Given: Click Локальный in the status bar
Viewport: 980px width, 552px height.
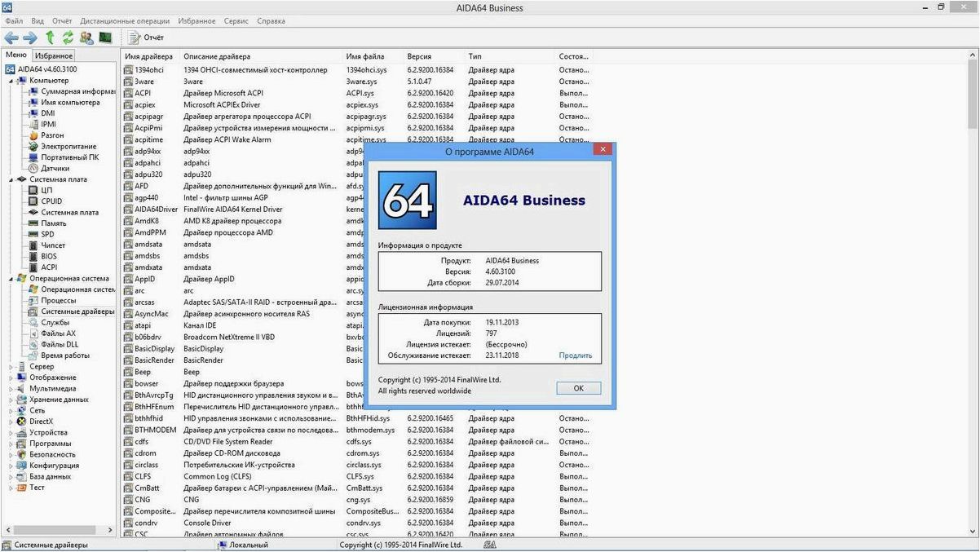Looking at the screenshot, I should coord(248,545).
